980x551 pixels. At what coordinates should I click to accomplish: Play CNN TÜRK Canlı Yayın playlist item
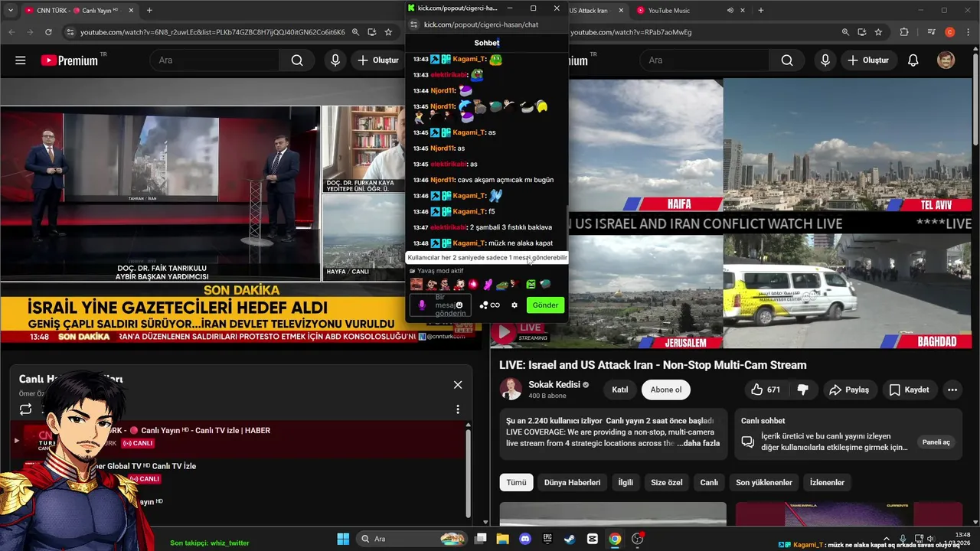[237, 439]
